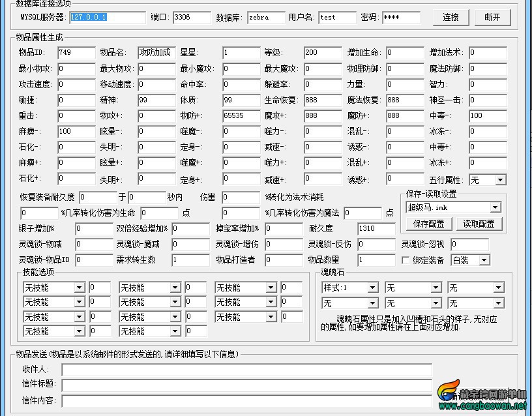The image size is (532, 416).
Task: Select the 等级 level field
Action: [323, 53]
